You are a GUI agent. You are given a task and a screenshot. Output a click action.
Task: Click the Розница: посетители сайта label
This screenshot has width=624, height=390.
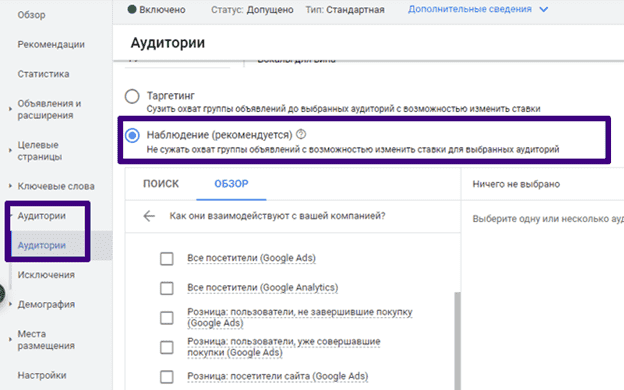point(278,376)
